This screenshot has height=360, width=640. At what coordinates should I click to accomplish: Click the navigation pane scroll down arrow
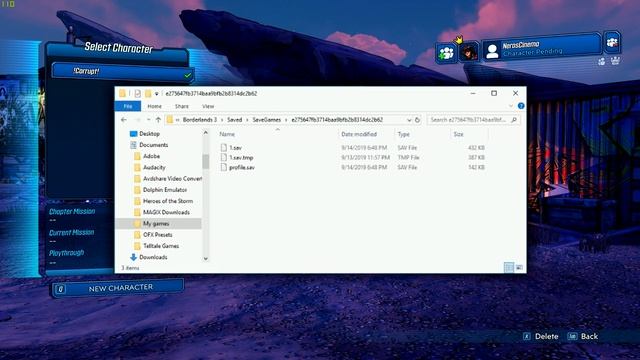(x=206, y=258)
